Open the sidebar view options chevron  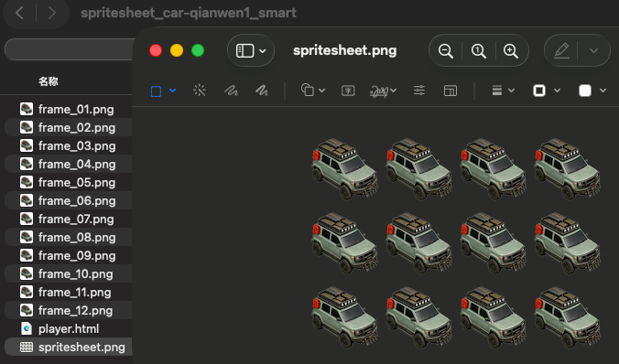click(x=263, y=51)
